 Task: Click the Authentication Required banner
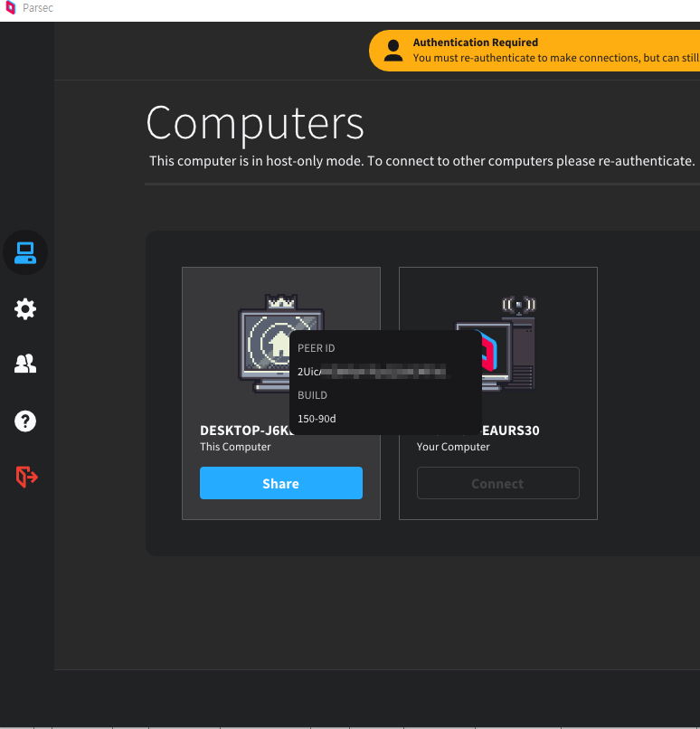(x=534, y=51)
